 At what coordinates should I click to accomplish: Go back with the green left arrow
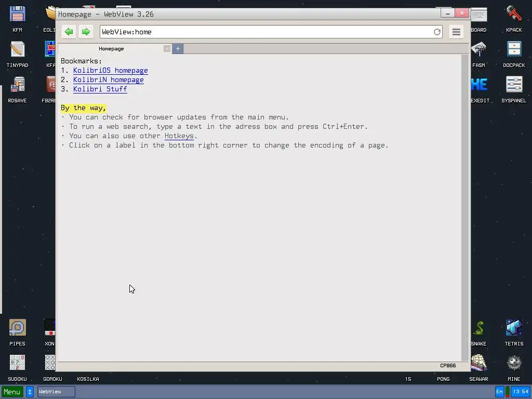(x=69, y=32)
